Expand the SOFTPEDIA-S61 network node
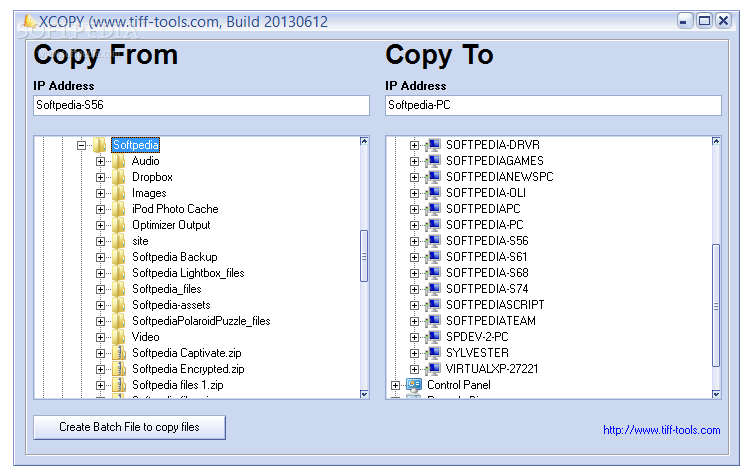 click(414, 257)
